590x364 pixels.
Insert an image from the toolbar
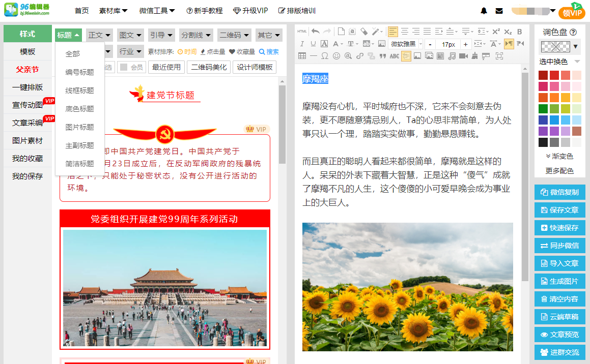tap(416, 56)
